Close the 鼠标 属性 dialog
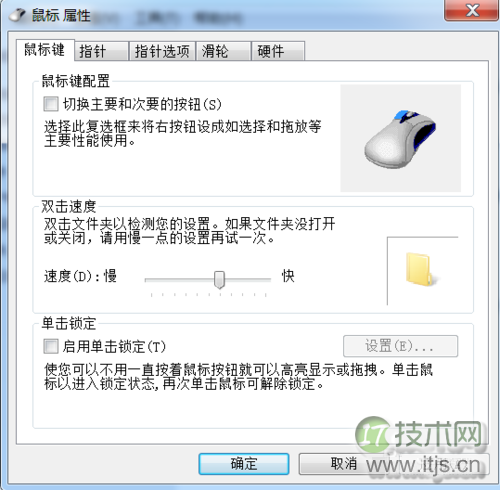The height and width of the screenshot is (490, 500). pyautogui.click(x=472, y=10)
